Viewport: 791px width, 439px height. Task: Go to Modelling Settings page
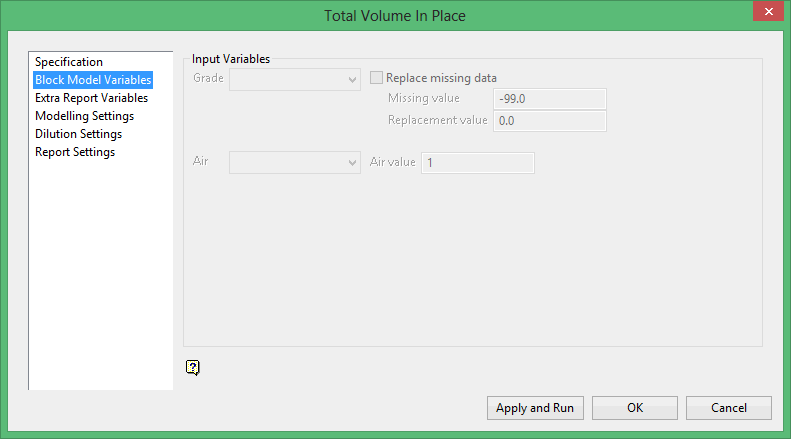[84, 116]
